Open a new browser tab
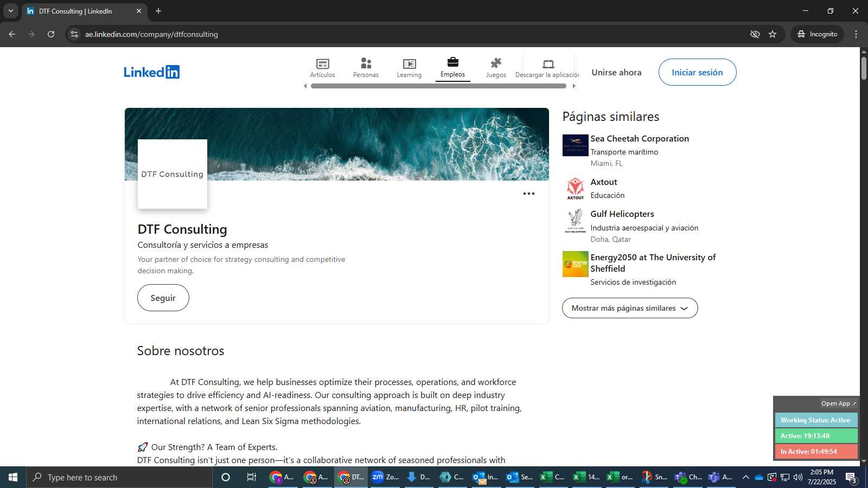The width and height of the screenshot is (868, 488). (158, 11)
